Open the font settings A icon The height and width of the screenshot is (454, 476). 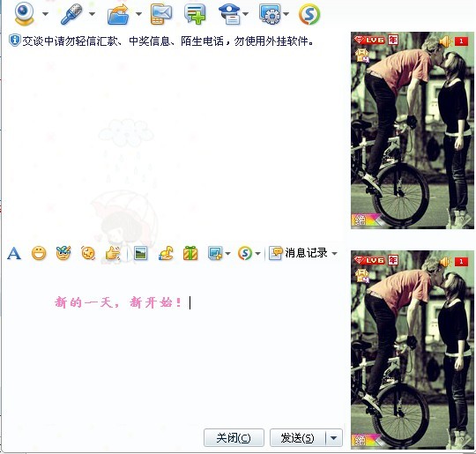click(14, 253)
